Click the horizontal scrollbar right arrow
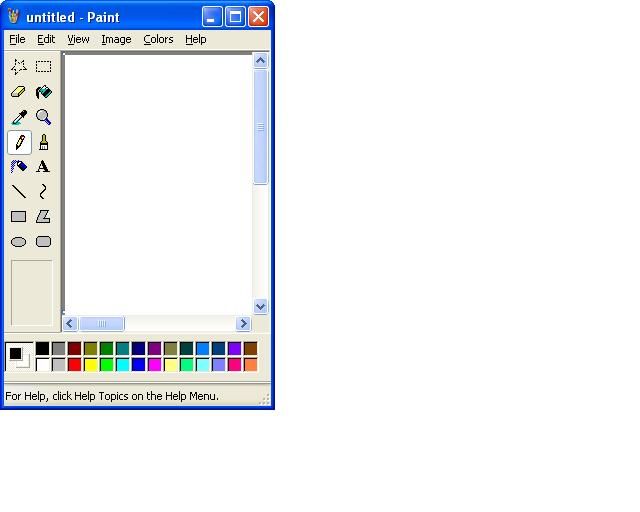 243,324
